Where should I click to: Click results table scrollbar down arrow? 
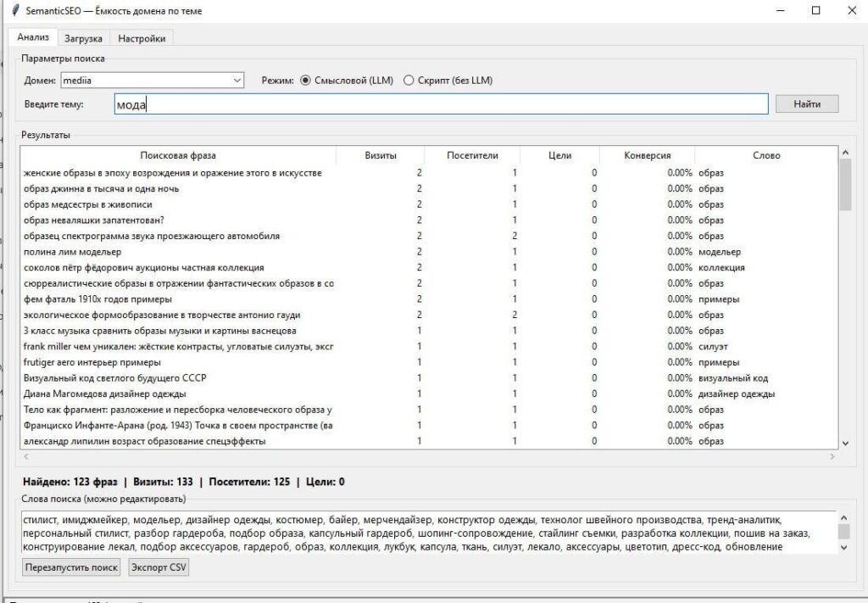tap(845, 443)
